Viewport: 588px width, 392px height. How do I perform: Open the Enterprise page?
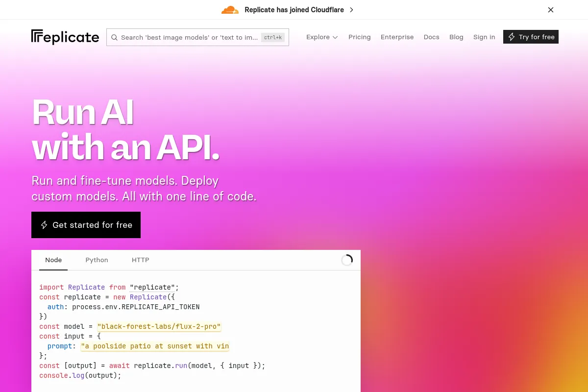point(397,37)
